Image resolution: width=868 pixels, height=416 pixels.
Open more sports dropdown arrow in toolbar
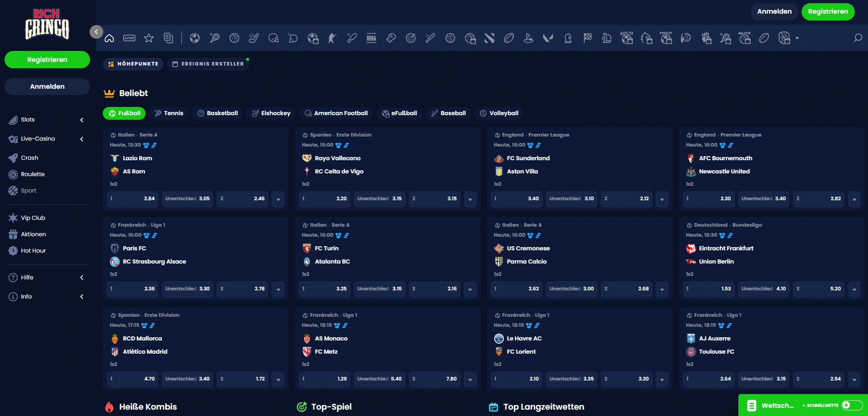pos(797,38)
